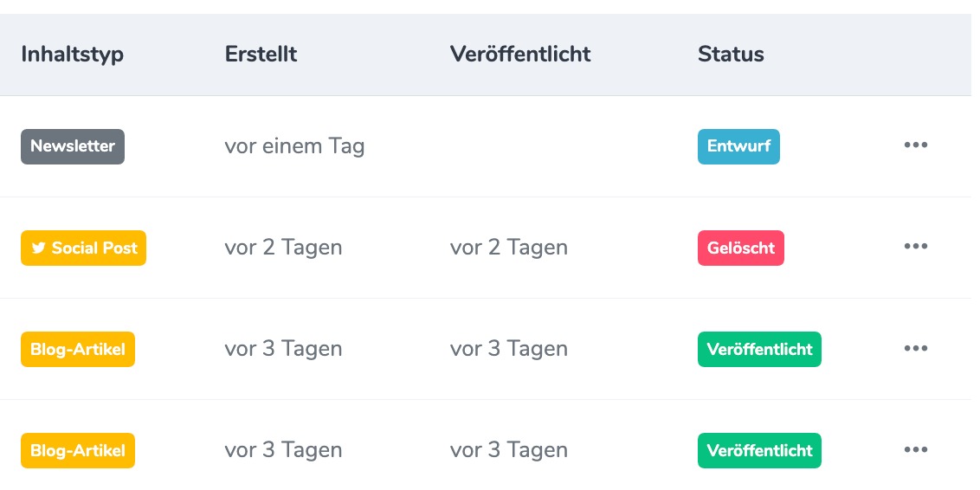Open the three-dot menu for the Newsletter row

(x=915, y=145)
